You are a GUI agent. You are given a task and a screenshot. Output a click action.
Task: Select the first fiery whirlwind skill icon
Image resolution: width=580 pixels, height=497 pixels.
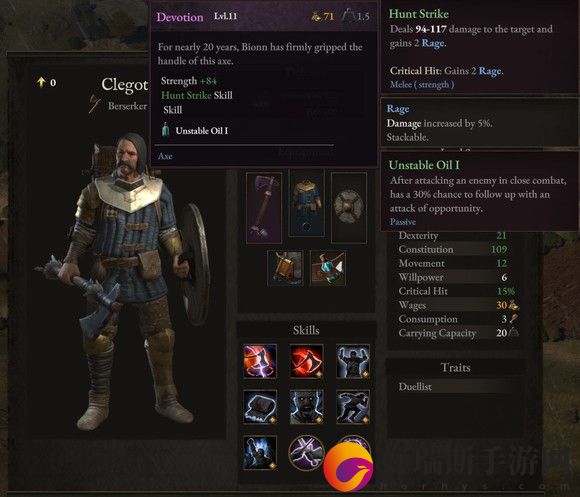coord(260,361)
